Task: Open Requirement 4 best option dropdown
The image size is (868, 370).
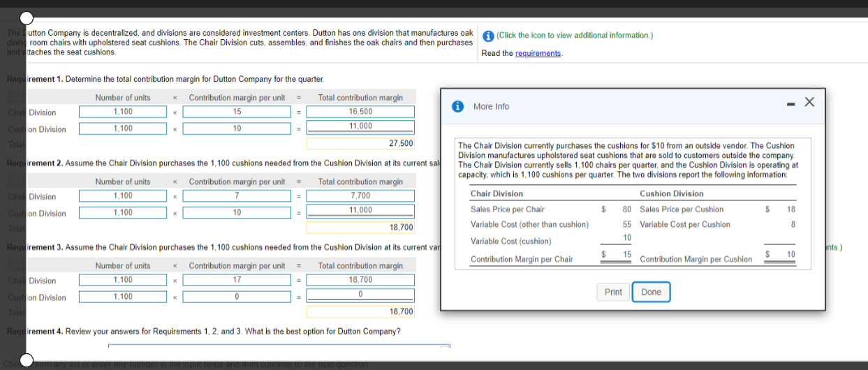Action: click(x=279, y=346)
